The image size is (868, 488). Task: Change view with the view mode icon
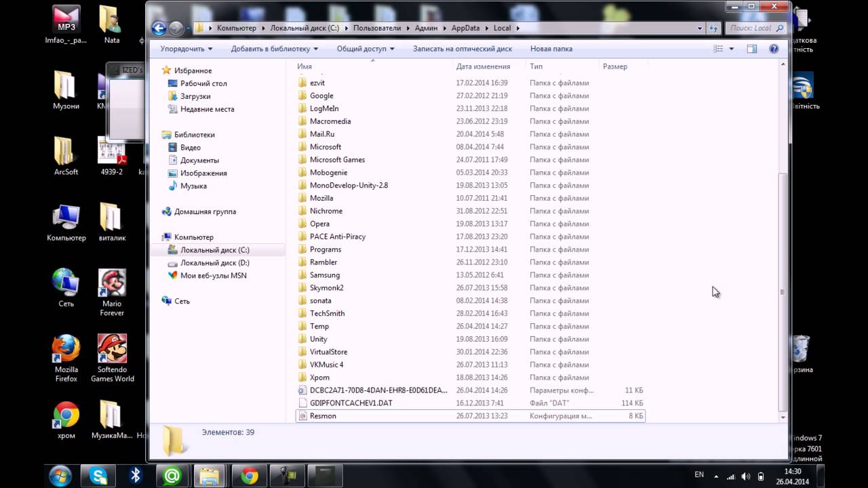click(718, 49)
